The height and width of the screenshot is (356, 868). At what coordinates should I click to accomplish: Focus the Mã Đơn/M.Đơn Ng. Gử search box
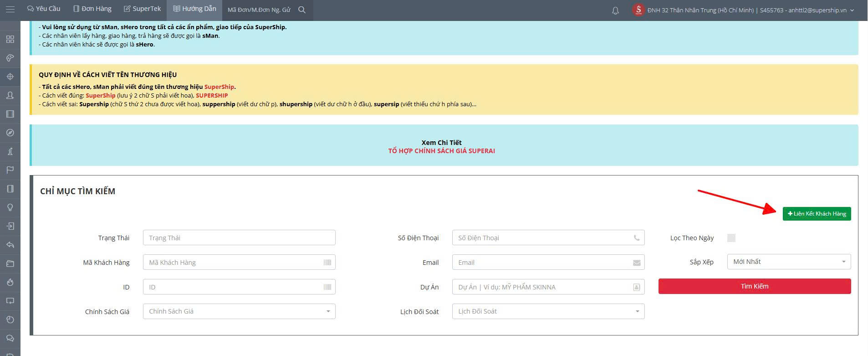pyautogui.click(x=259, y=10)
